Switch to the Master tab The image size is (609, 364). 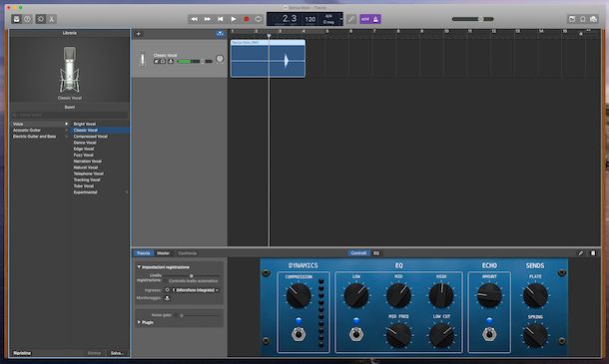coord(163,253)
